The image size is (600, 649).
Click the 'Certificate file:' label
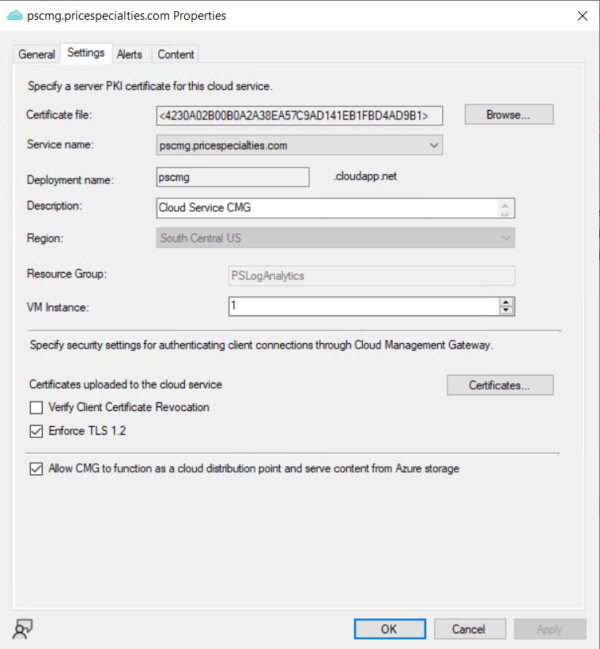[59, 115]
